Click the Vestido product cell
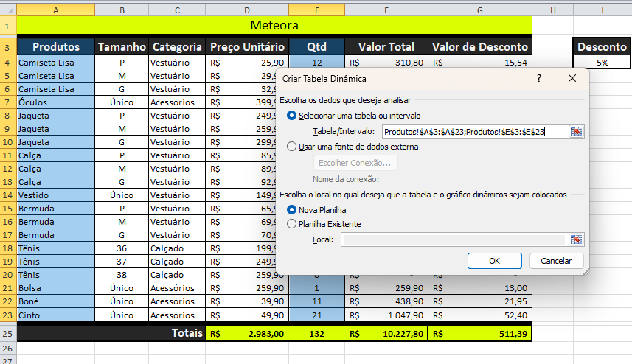632x364 pixels. tap(55, 195)
